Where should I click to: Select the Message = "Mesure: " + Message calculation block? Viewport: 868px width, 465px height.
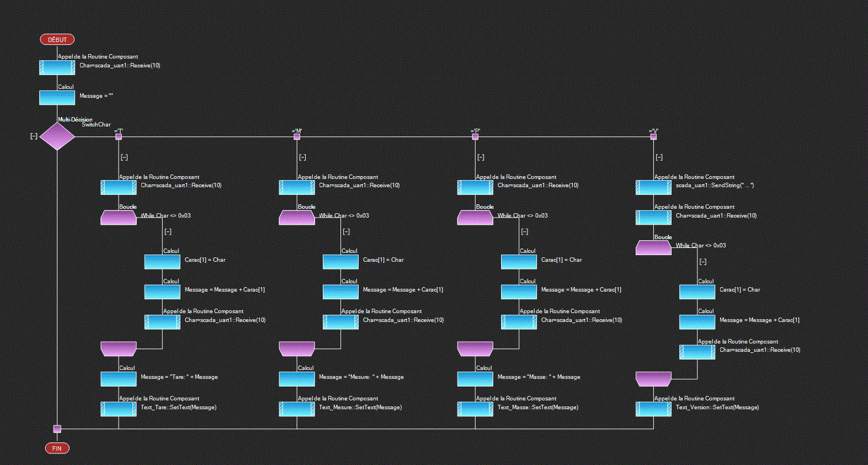coord(297,379)
